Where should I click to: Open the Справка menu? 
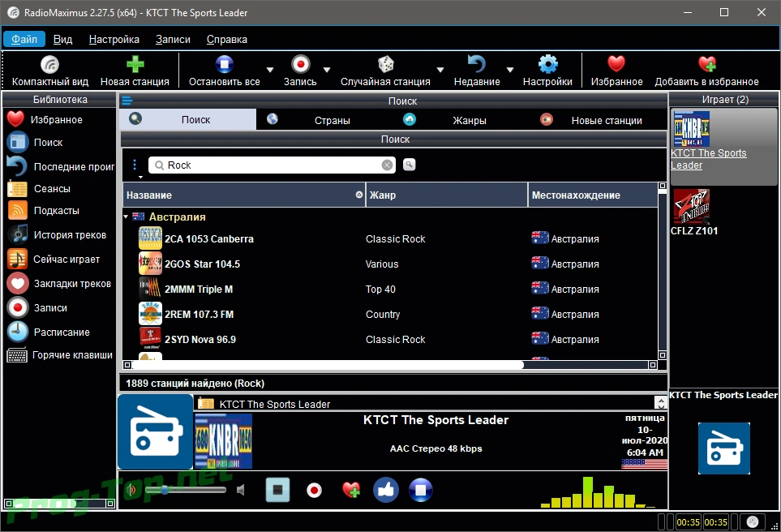click(x=226, y=40)
